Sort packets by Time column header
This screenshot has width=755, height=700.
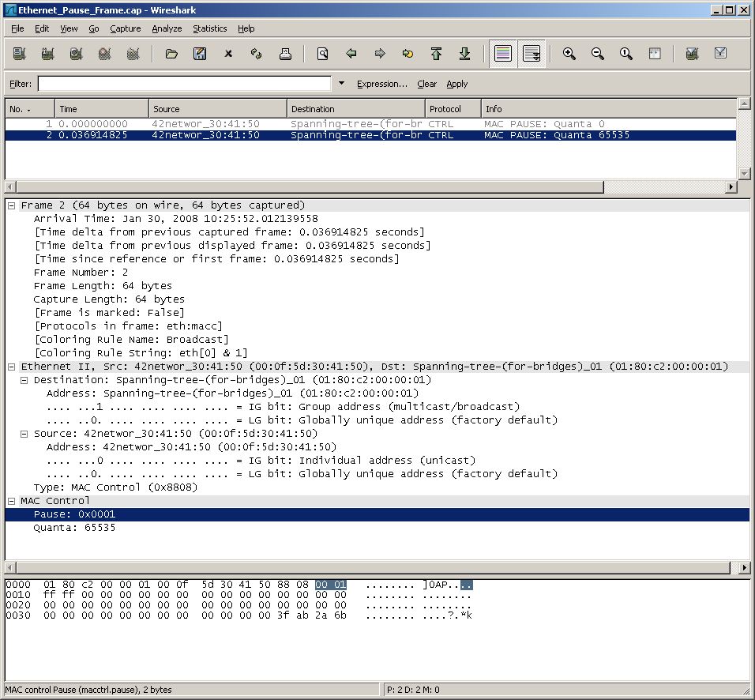(102, 109)
